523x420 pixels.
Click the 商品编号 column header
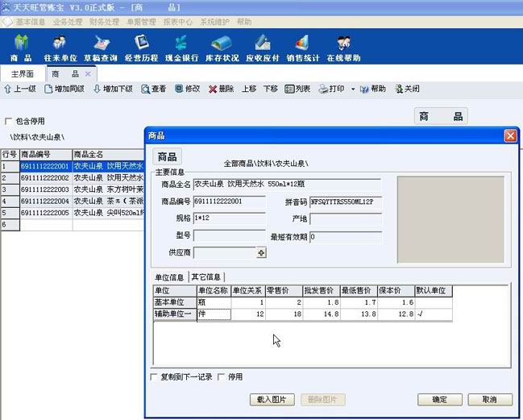click(46, 155)
